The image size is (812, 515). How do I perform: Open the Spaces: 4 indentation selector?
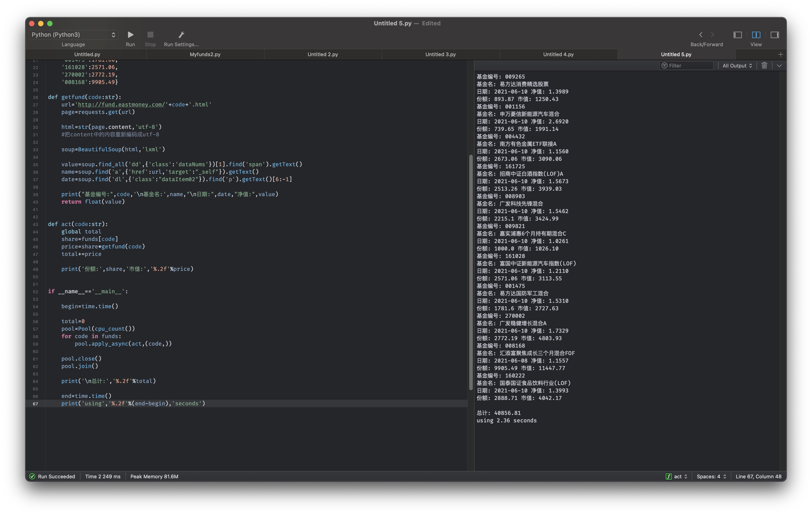[711, 476]
